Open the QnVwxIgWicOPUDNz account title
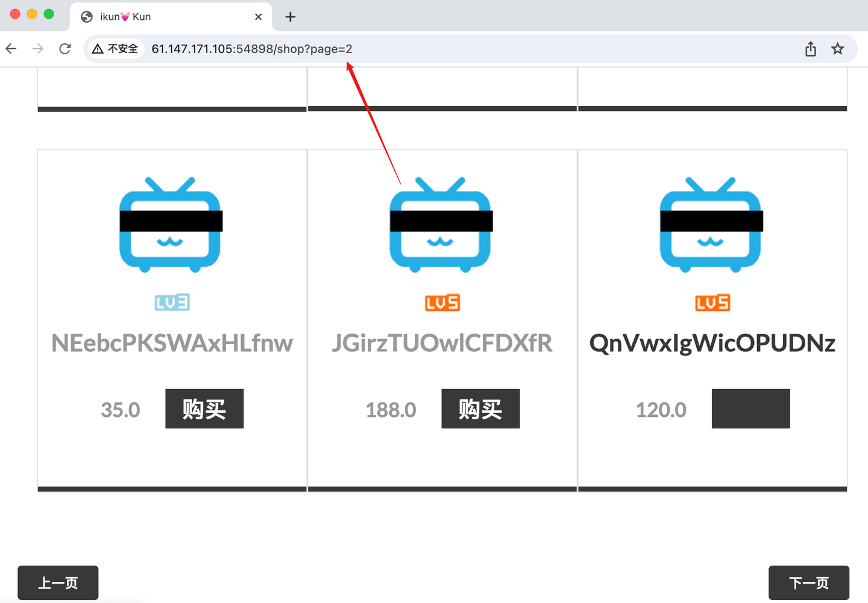Screen dimensions: 868x603 (712, 343)
